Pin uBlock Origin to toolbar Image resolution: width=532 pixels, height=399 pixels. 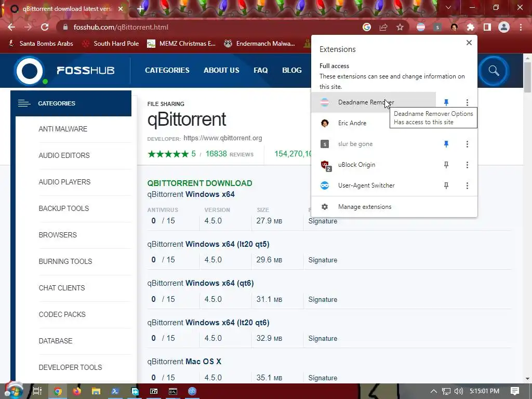pos(446,165)
